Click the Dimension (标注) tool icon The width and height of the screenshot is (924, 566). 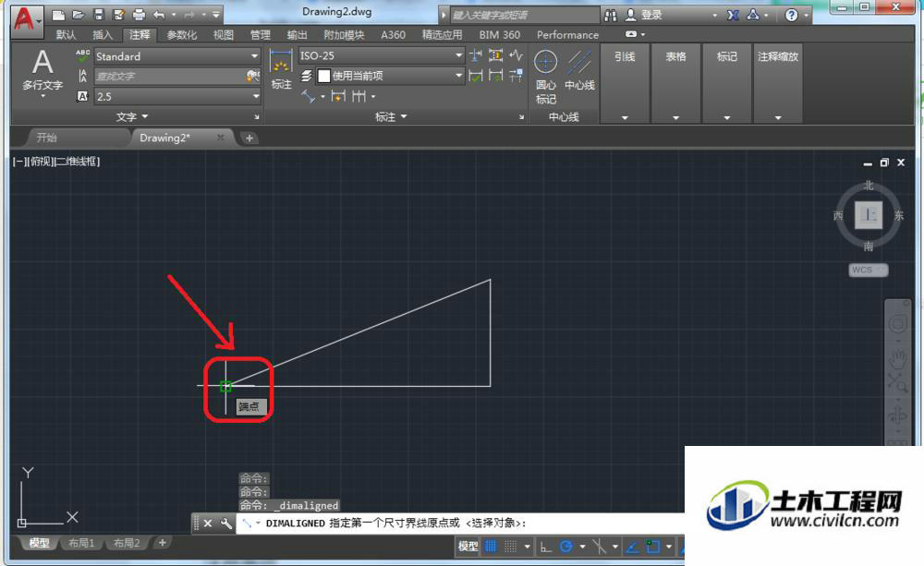click(281, 69)
